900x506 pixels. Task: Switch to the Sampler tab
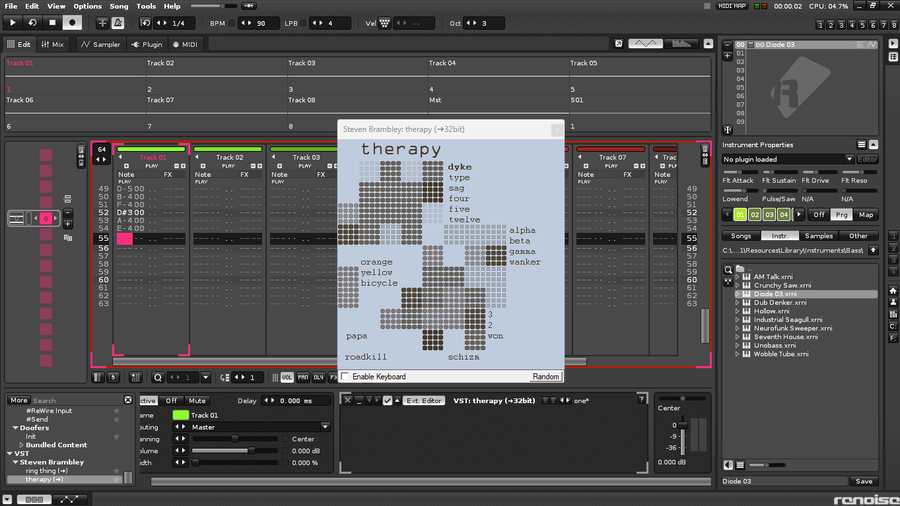pyautogui.click(x=100, y=44)
